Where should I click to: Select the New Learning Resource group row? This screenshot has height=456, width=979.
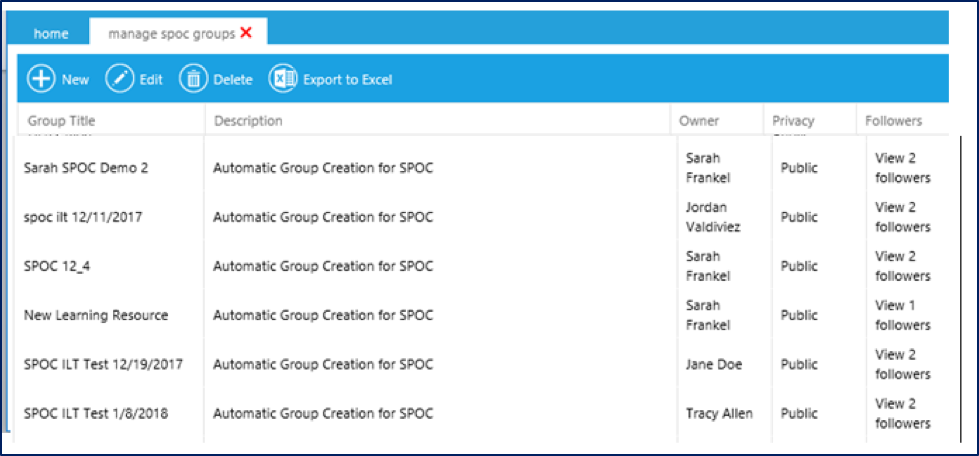[x=96, y=315]
